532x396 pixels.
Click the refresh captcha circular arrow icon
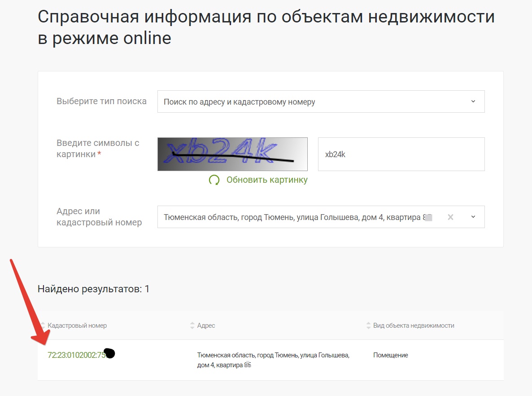click(x=214, y=180)
